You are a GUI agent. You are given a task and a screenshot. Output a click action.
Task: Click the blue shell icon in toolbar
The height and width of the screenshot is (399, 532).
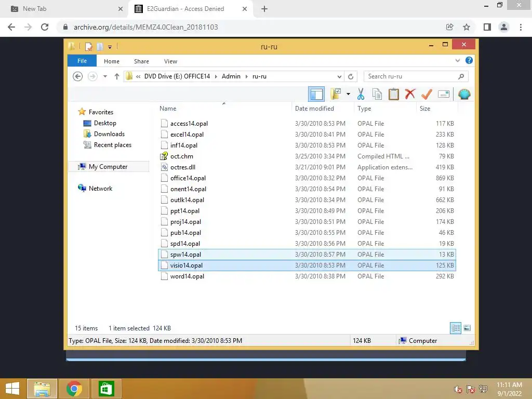(464, 94)
